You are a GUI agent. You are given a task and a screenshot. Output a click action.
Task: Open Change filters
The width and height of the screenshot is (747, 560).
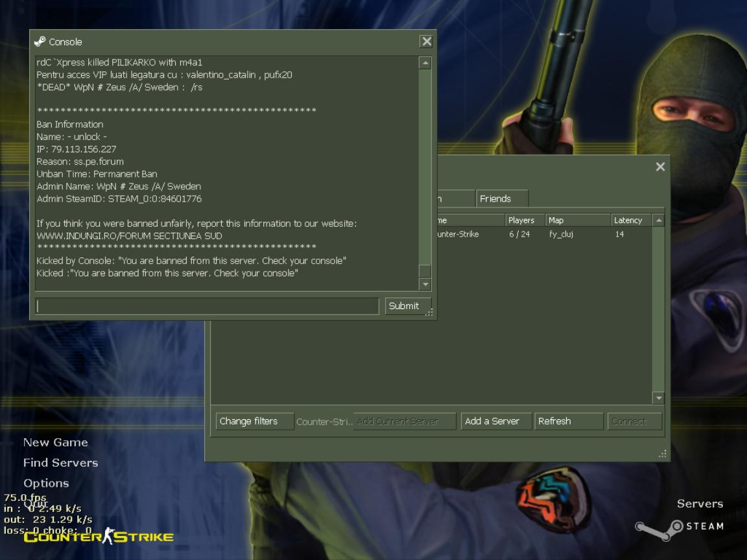coord(254,421)
